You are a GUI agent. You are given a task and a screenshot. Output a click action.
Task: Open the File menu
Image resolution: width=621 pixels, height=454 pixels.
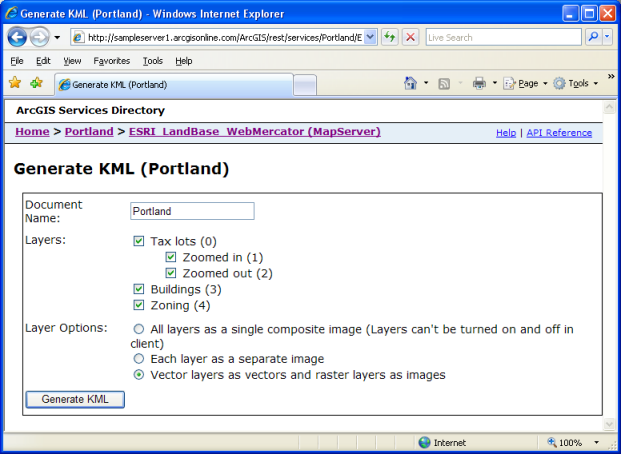(17, 61)
